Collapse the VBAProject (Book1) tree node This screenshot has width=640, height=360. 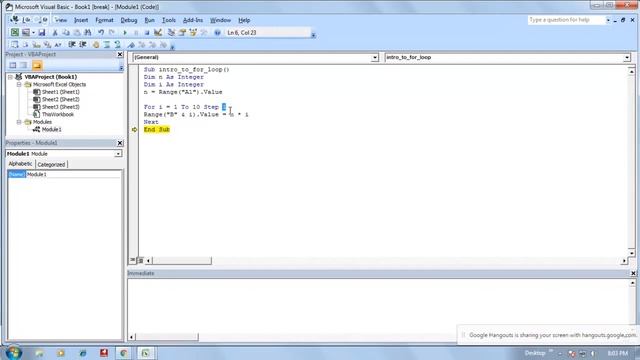[11, 77]
